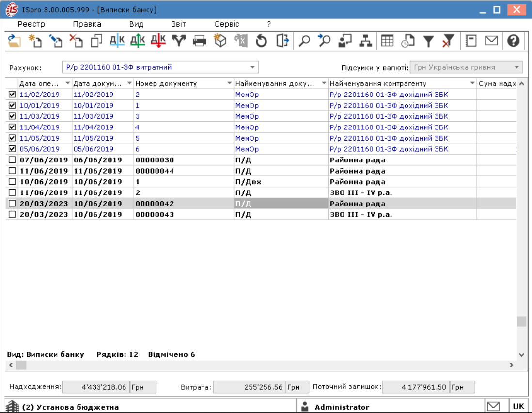
Task: Click the grayed-out Excel export icon
Action: pyautogui.click(x=240, y=41)
